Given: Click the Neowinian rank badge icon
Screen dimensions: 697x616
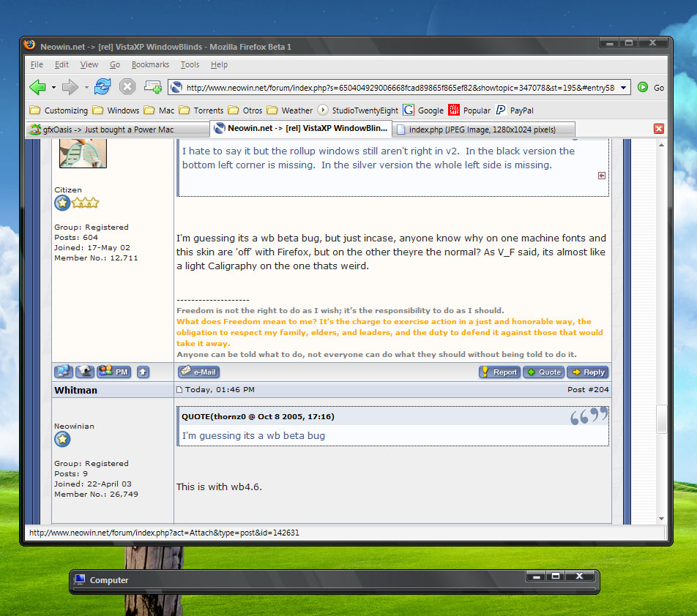Looking at the screenshot, I should point(62,439).
